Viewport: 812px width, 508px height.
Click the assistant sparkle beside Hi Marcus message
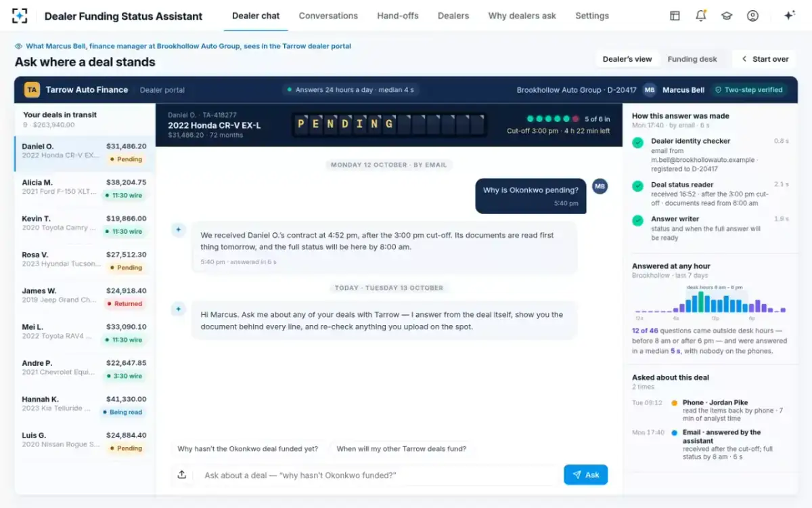pyautogui.click(x=179, y=309)
